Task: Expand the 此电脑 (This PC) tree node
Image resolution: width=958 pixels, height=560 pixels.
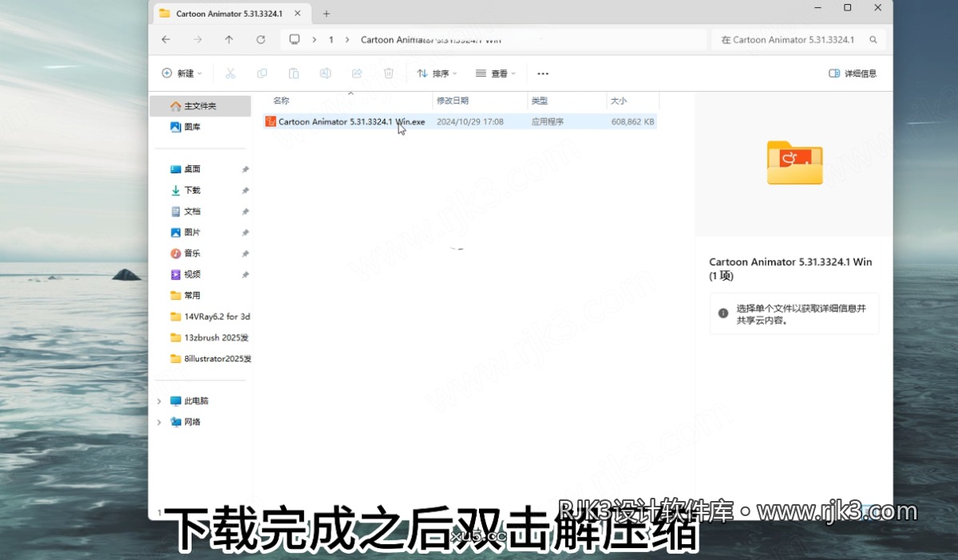Action: pos(159,401)
